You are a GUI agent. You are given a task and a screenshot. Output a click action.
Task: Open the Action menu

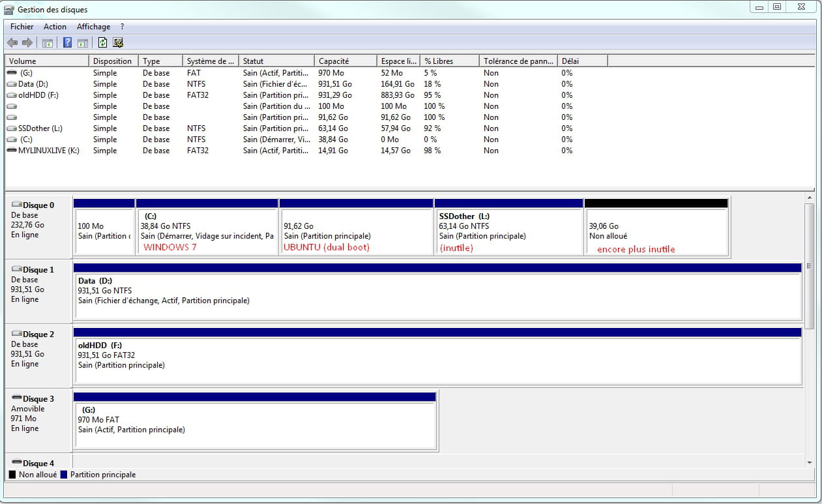tap(55, 27)
